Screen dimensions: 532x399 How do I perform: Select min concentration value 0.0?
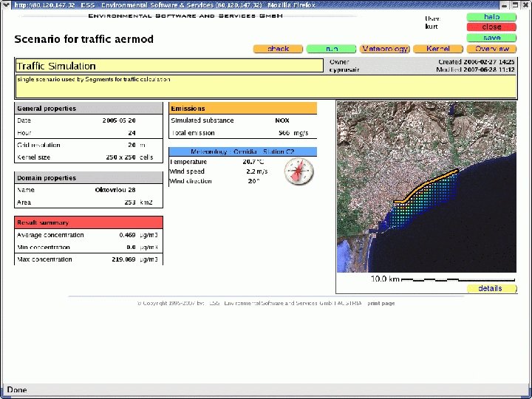(x=131, y=248)
